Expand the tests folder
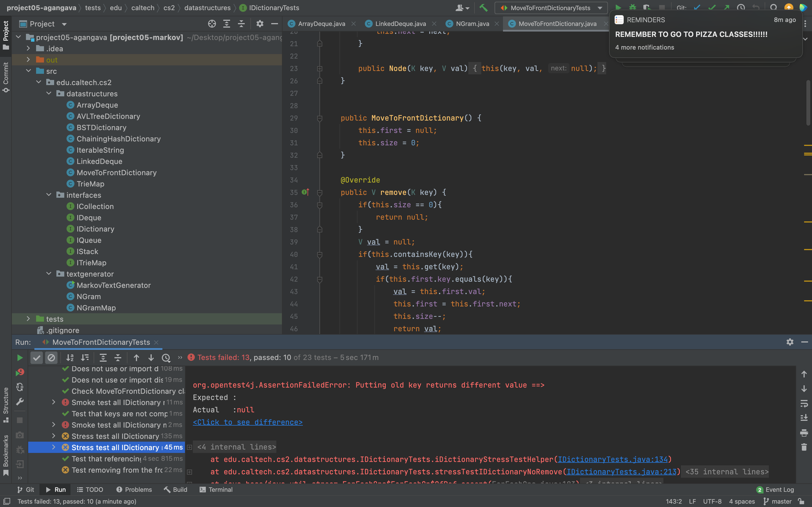The height and width of the screenshot is (507, 812). tap(28, 319)
